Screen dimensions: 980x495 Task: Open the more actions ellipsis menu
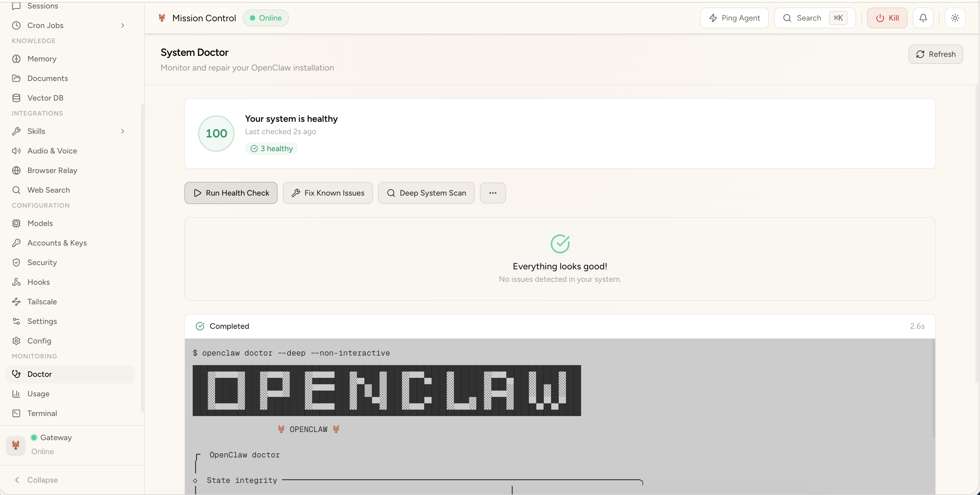(x=493, y=193)
